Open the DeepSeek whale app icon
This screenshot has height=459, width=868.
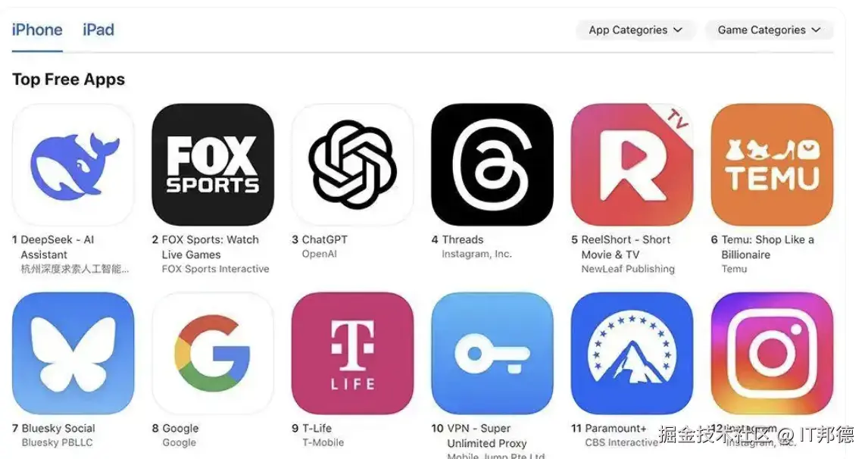click(73, 164)
